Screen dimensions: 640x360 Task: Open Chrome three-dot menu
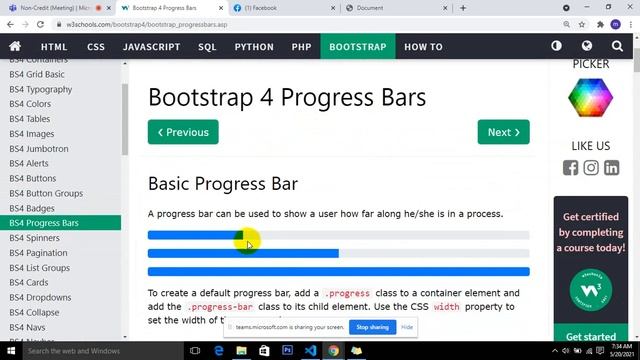(631, 24)
